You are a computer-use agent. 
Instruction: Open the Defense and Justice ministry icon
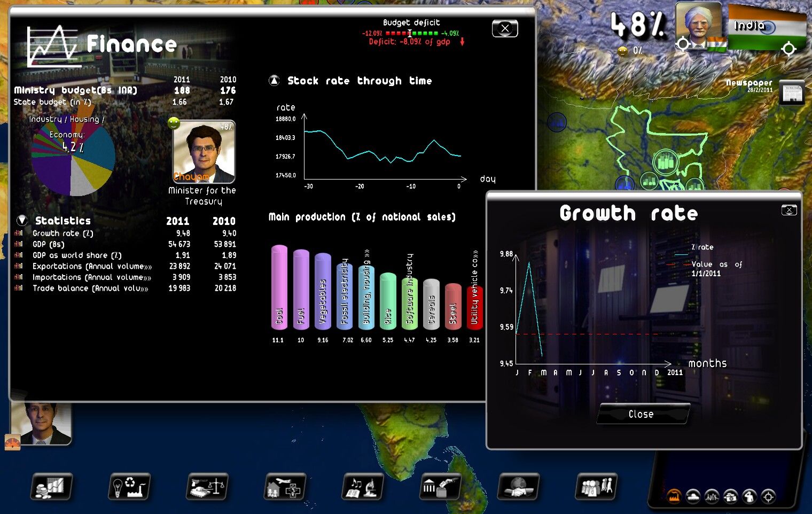click(x=207, y=487)
